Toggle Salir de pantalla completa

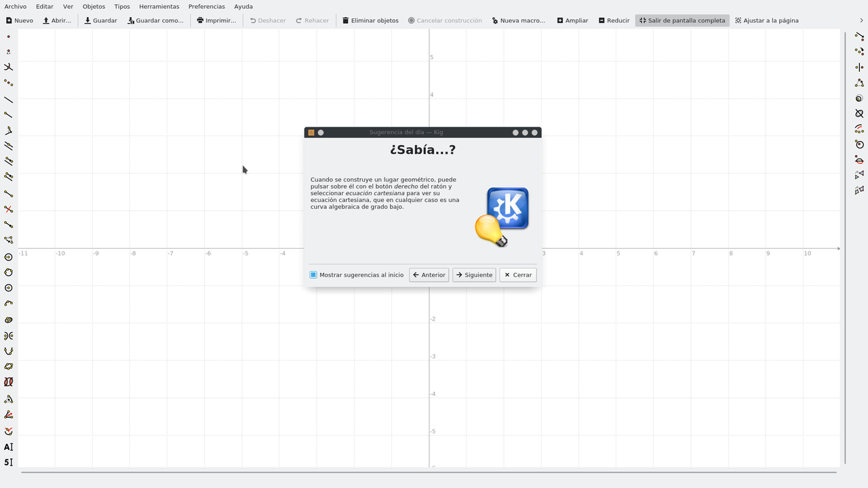682,20
